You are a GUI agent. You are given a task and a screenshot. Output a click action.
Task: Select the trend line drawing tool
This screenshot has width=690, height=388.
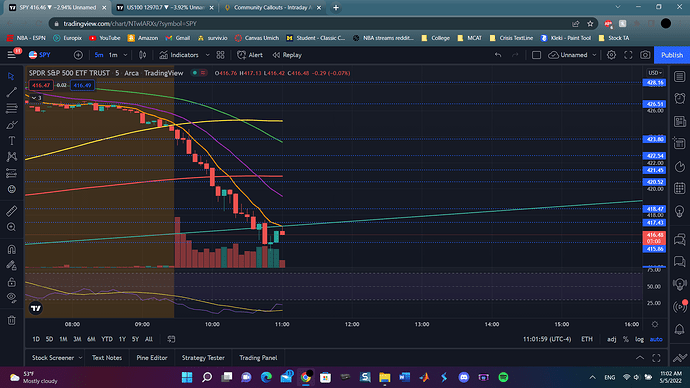point(12,92)
